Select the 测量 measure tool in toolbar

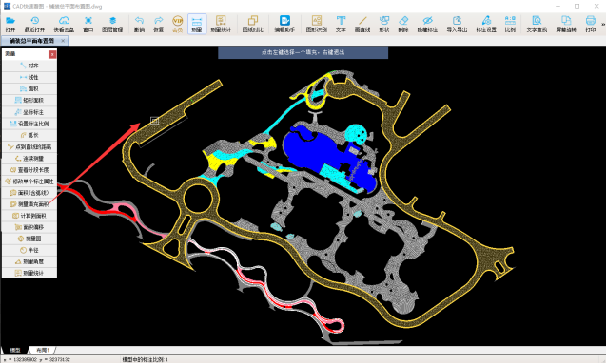[197, 24]
